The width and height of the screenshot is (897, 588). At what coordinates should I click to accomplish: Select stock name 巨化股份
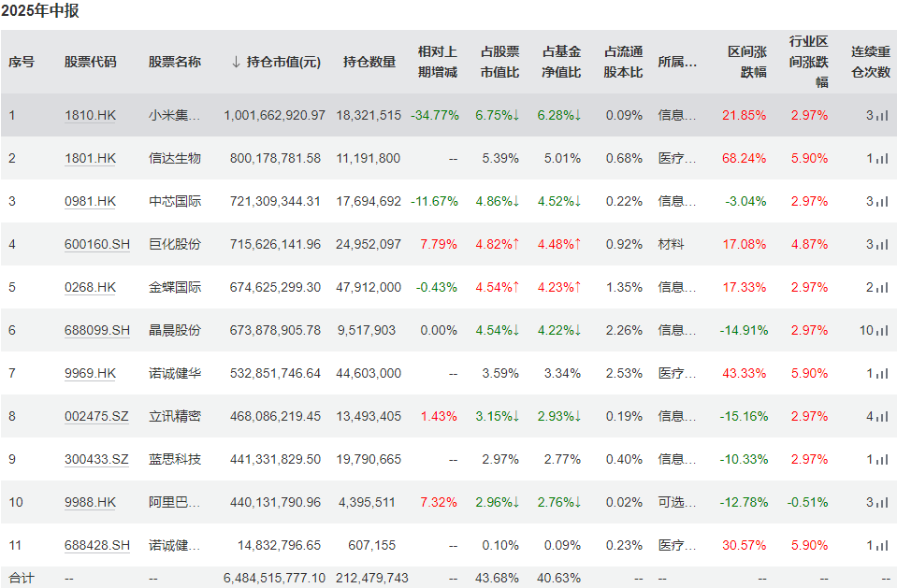click(175, 244)
